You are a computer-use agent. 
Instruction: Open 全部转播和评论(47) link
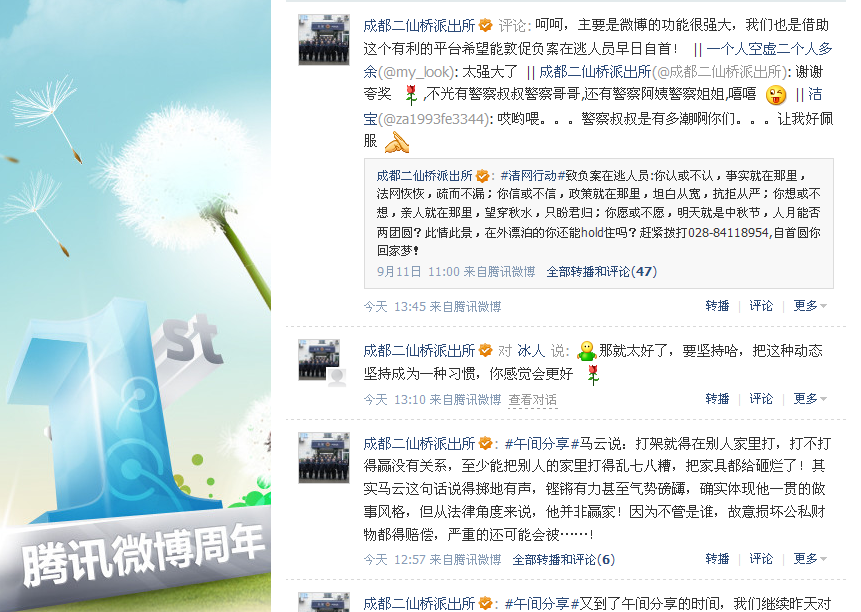pyautogui.click(x=602, y=271)
